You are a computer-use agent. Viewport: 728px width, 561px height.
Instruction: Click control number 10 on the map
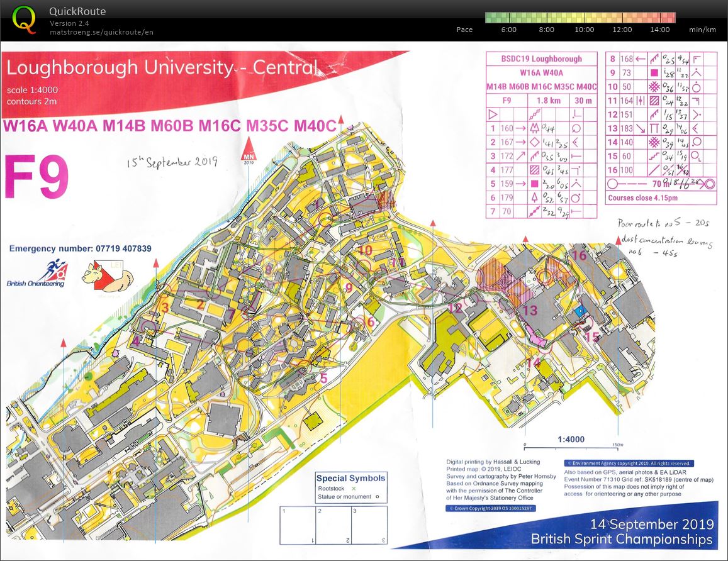pyautogui.click(x=366, y=250)
